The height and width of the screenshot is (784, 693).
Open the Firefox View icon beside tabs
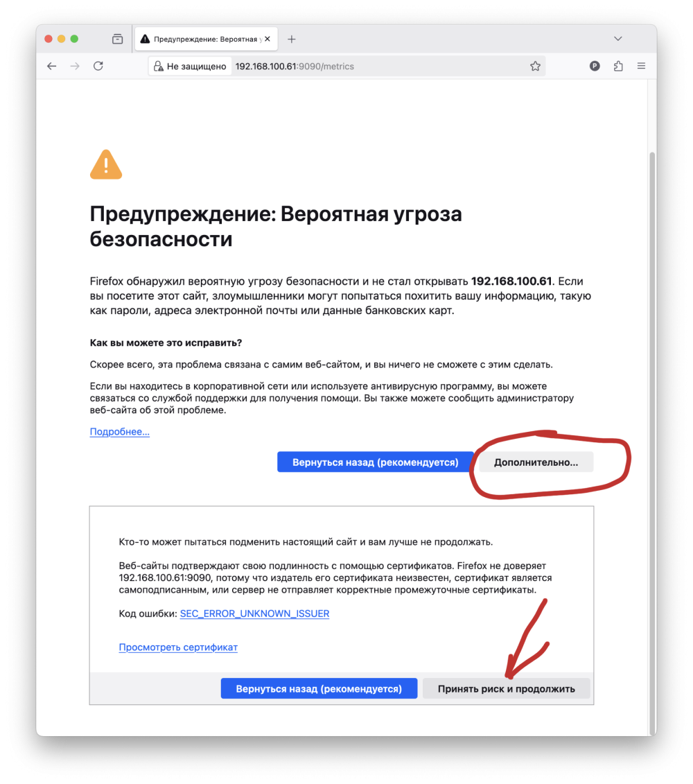coord(118,39)
